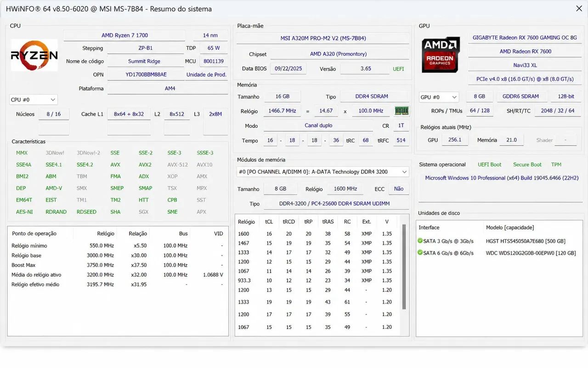Viewport: 588px width, 368px height.
Task: Click the GIGABYTE Radeon RX 7600 GAMING name
Action: click(525, 38)
